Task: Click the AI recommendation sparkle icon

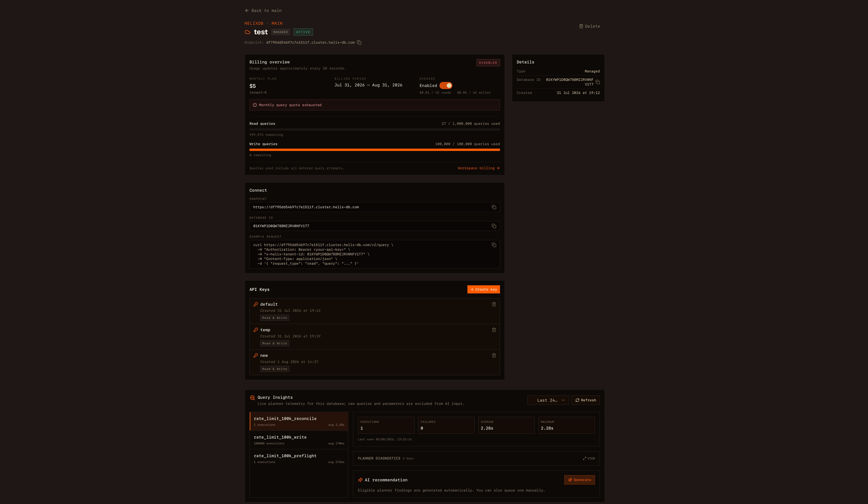Action: coord(360,480)
